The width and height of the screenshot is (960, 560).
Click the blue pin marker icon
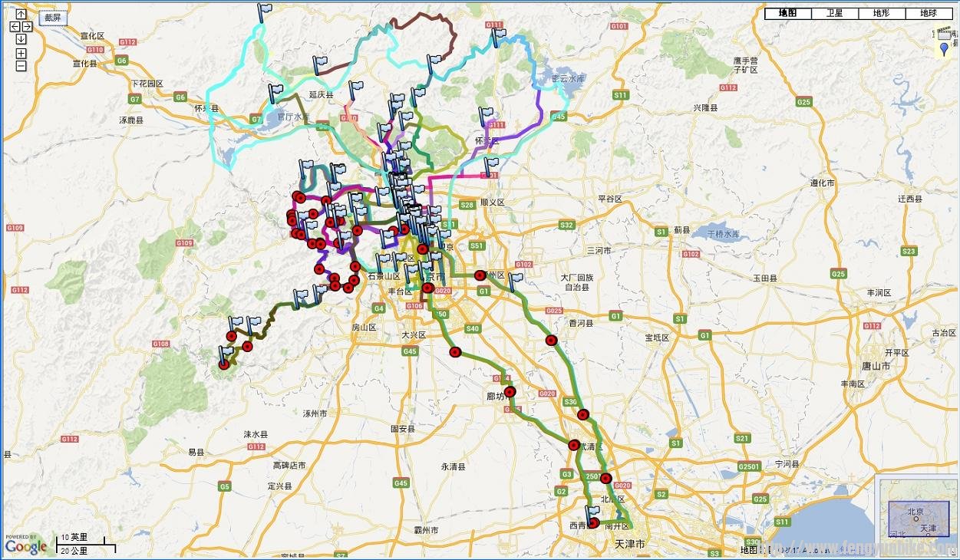[x=944, y=50]
